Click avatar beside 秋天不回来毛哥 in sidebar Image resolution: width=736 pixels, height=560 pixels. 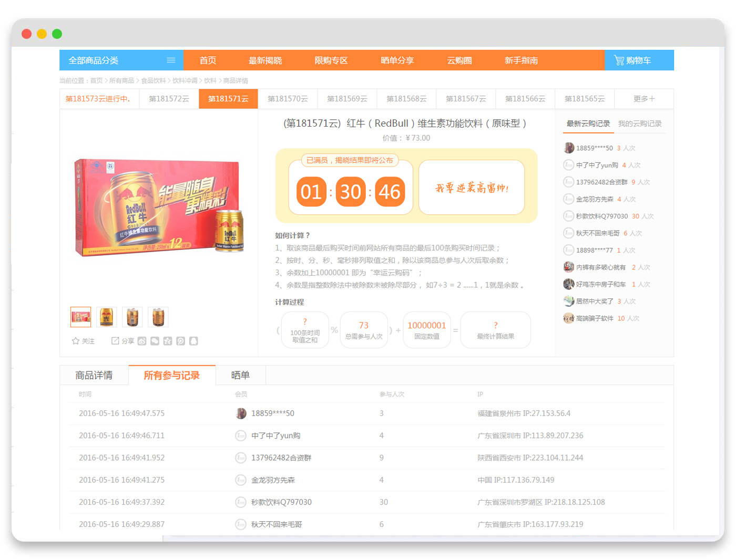pos(568,233)
